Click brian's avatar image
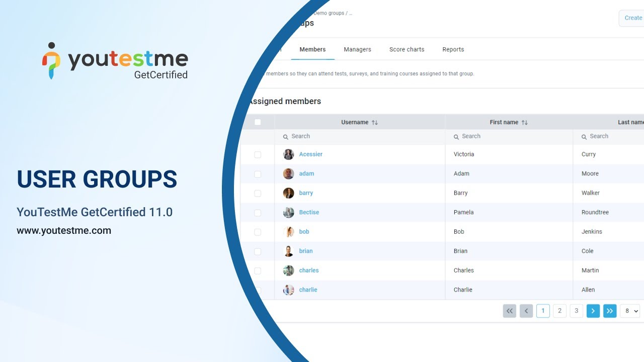Viewport: 644px width, 362px height. coord(288,251)
